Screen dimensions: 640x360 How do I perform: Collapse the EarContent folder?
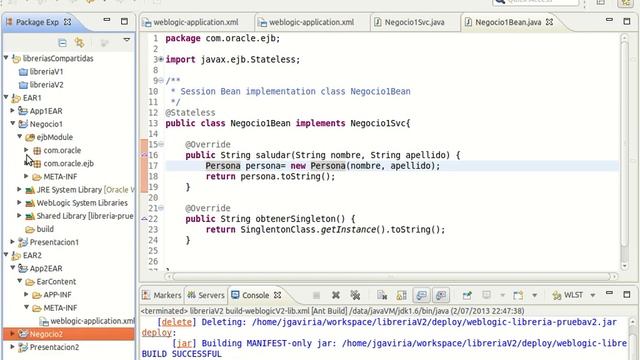(x=19, y=281)
